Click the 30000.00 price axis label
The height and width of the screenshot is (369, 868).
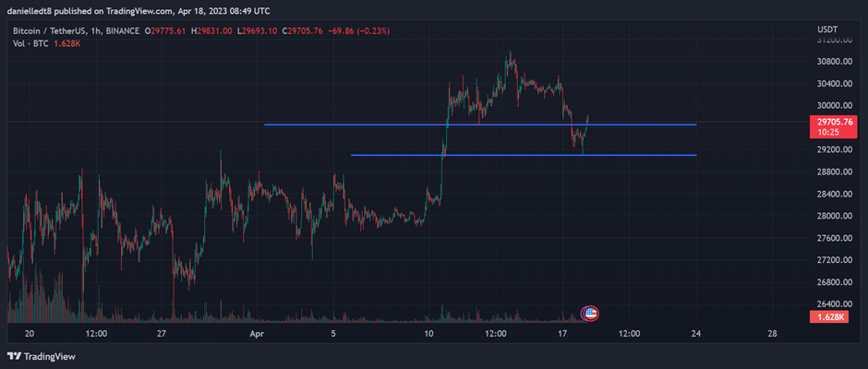(834, 106)
